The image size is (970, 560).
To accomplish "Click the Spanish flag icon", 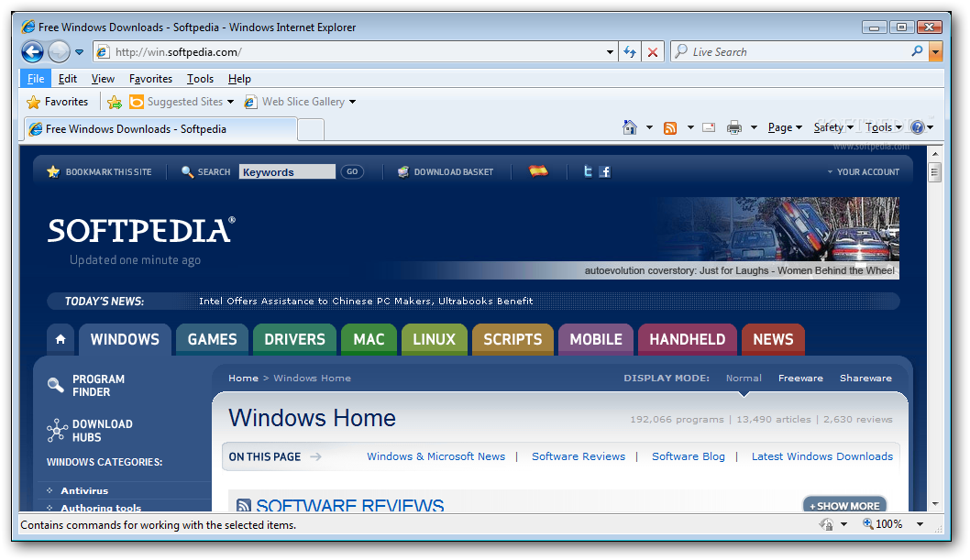I will coord(538,171).
